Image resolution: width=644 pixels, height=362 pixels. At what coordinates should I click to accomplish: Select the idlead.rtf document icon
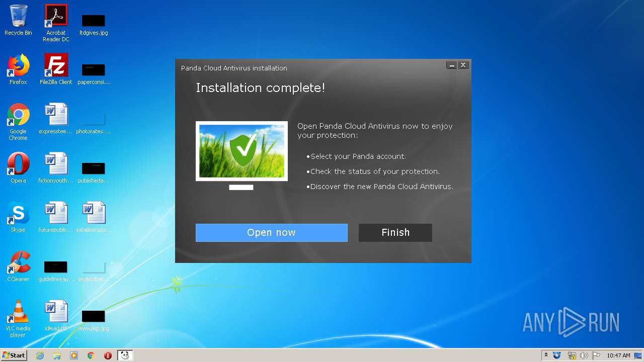click(56, 316)
